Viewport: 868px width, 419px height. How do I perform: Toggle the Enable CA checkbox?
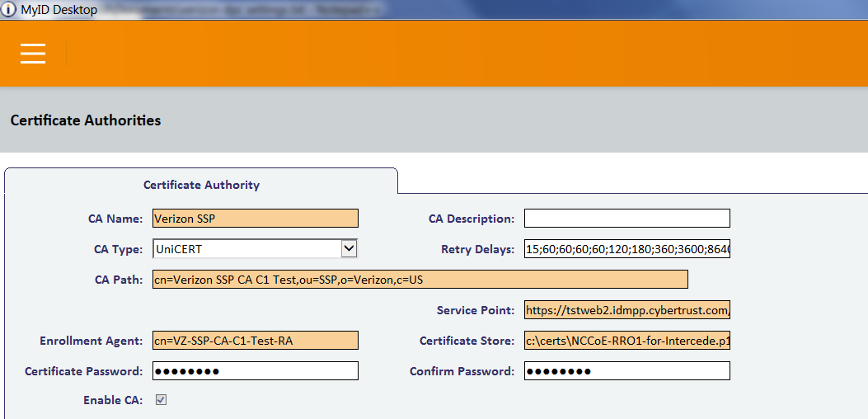point(161,399)
